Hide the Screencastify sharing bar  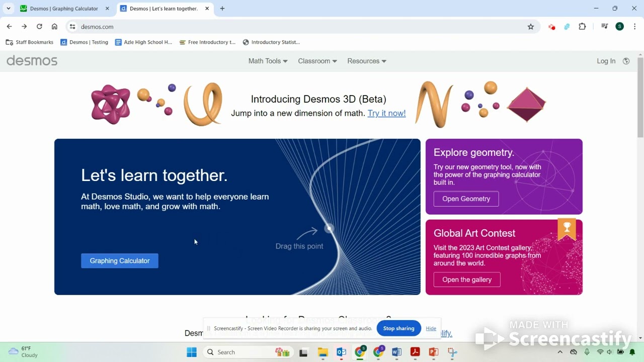[431, 328]
